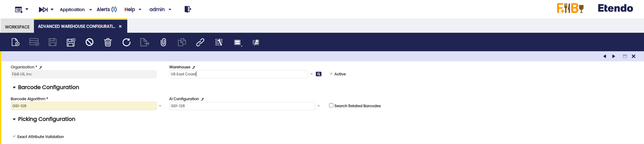Click the Warehouse search magnifier icon
644x144 pixels.
click(x=319, y=74)
